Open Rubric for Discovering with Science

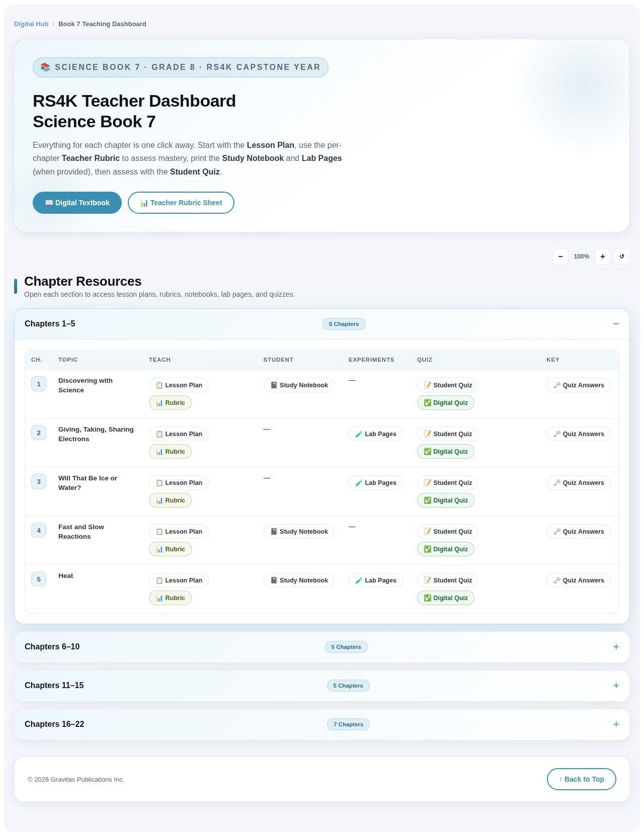[170, 403]
